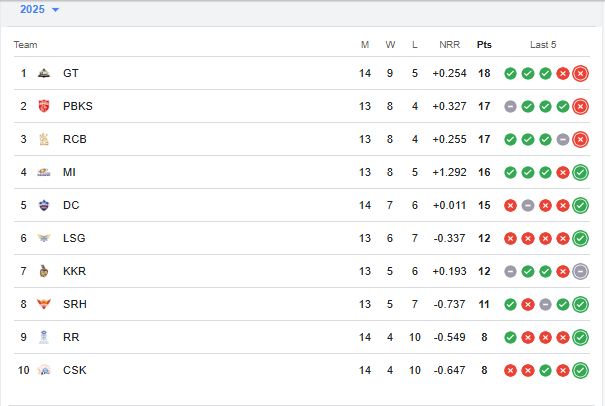605x406 pixels.
Task: Click the LSG team logo
Action: (x=43, y=238)
